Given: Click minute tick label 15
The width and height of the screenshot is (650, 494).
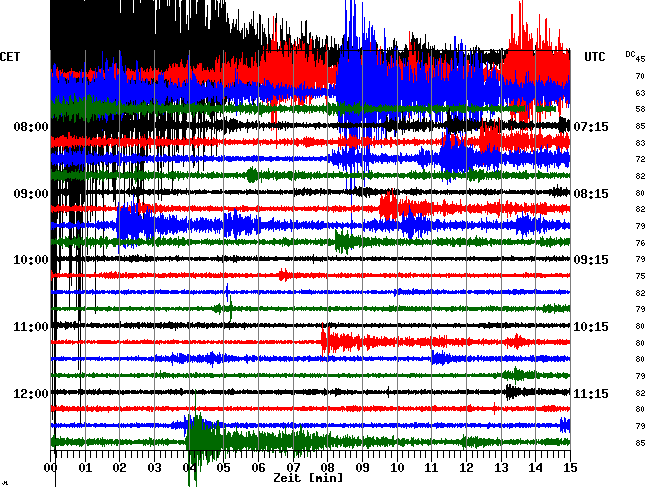Looking at the screenshot, I should [x=570, y=467].
